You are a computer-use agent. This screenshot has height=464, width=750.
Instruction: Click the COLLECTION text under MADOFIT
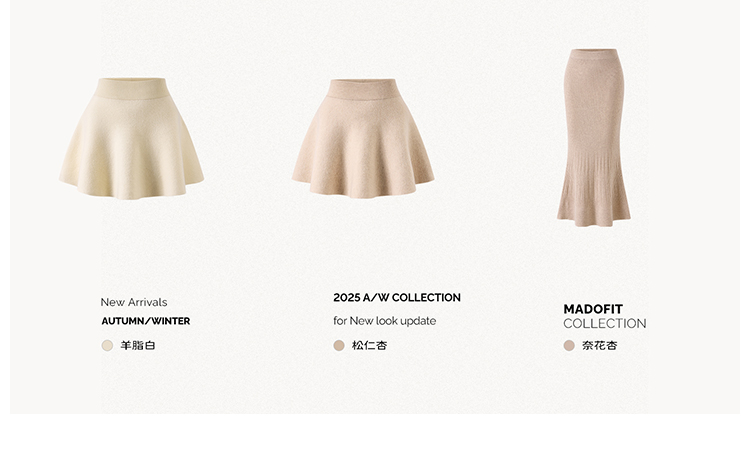(605, 324)
